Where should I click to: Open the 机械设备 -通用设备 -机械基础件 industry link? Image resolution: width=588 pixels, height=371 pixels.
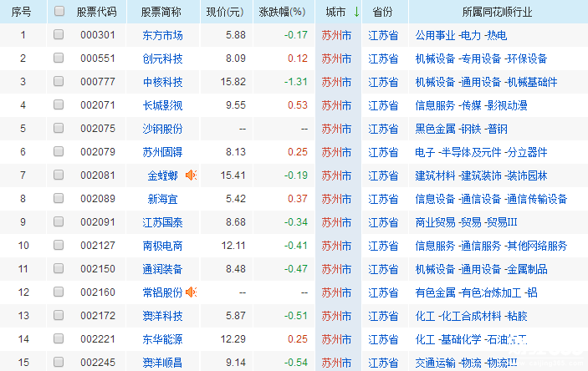pos(486,82)
